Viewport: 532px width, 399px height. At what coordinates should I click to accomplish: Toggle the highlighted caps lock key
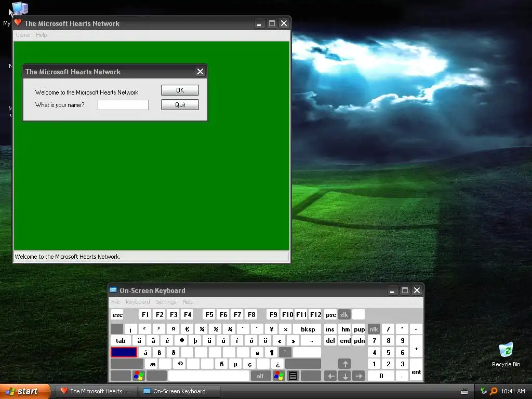(124, 353)
